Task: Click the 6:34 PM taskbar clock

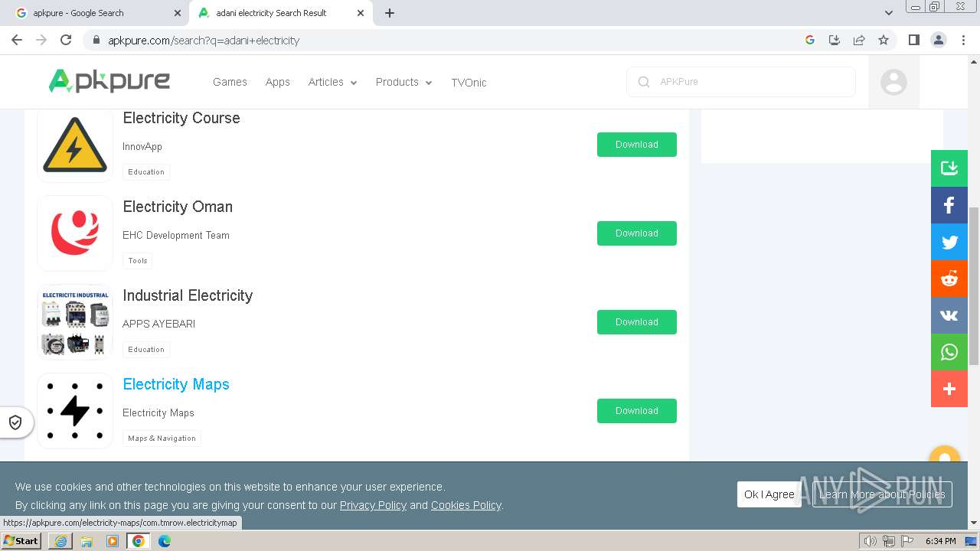Action: tap(941, 541)
